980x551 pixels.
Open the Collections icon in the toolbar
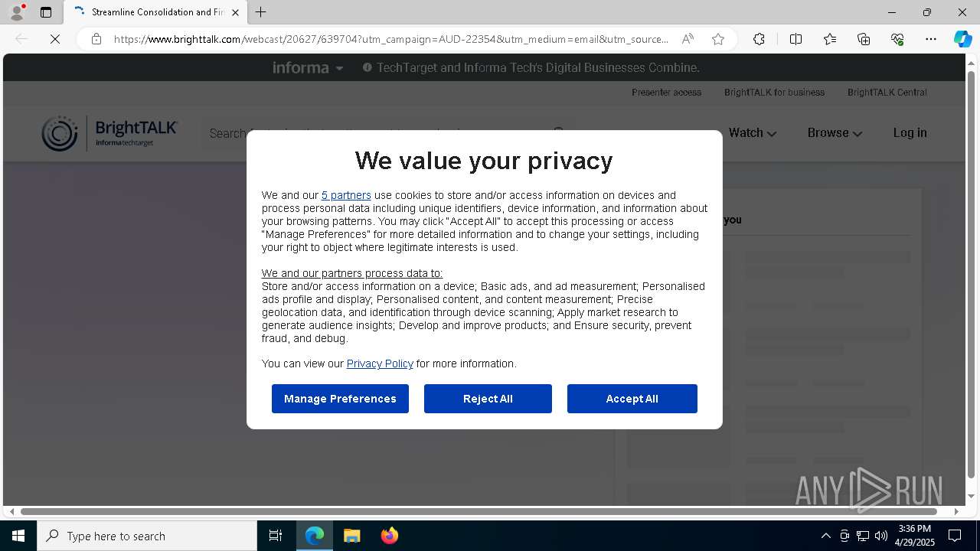864,39
